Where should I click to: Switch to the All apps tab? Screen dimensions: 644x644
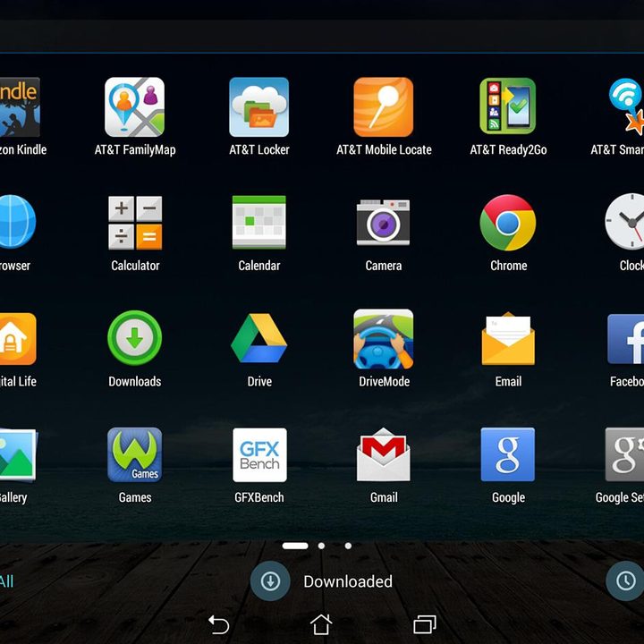[x=6, y=581]
